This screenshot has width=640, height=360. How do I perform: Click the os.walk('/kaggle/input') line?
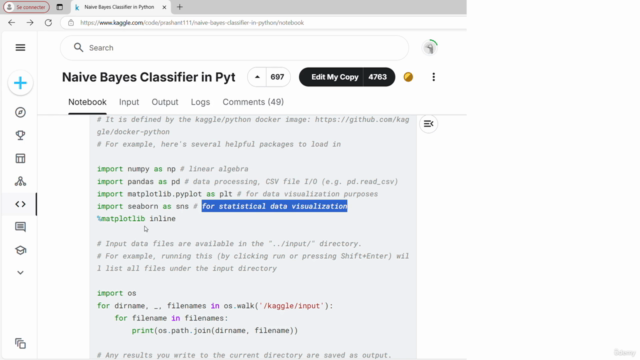click(215, 306)
